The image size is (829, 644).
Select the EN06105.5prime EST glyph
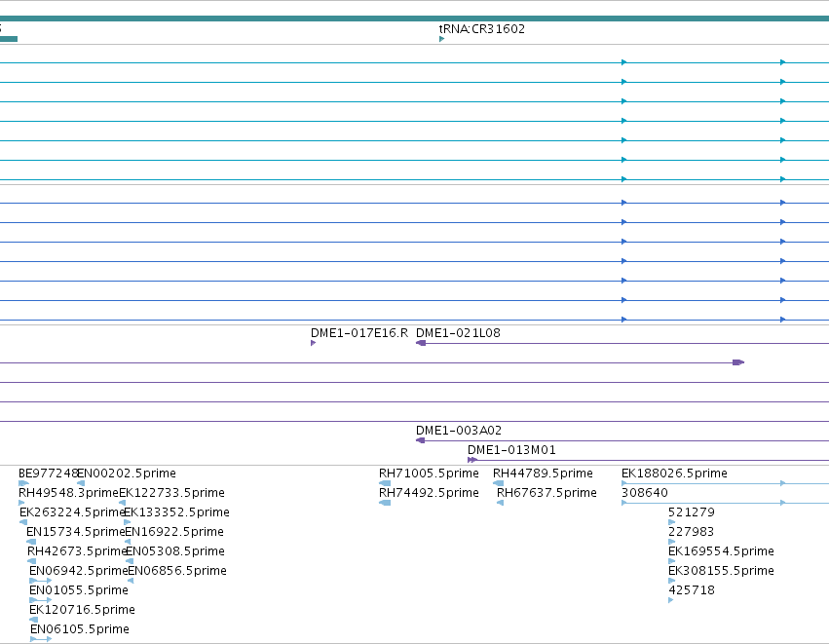[x=41, y=639]
